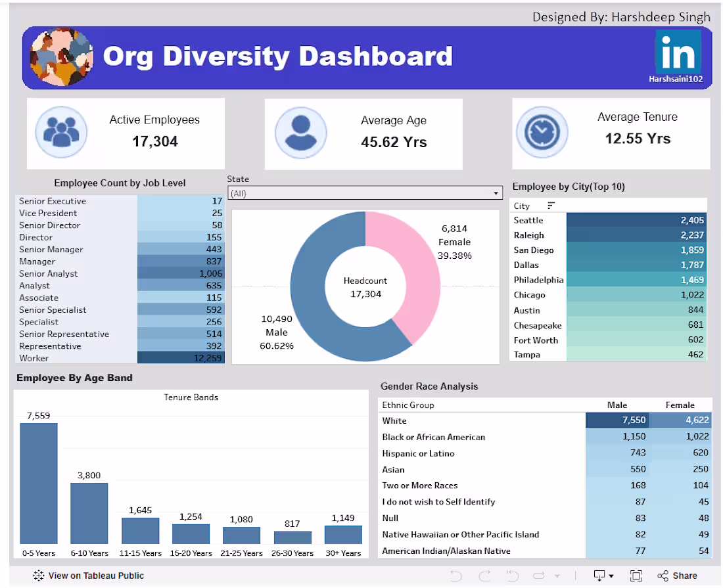The height and width of the screenshot is (588, 723).
Task: Enter full screen mode
Action: (x=636, y=576)
